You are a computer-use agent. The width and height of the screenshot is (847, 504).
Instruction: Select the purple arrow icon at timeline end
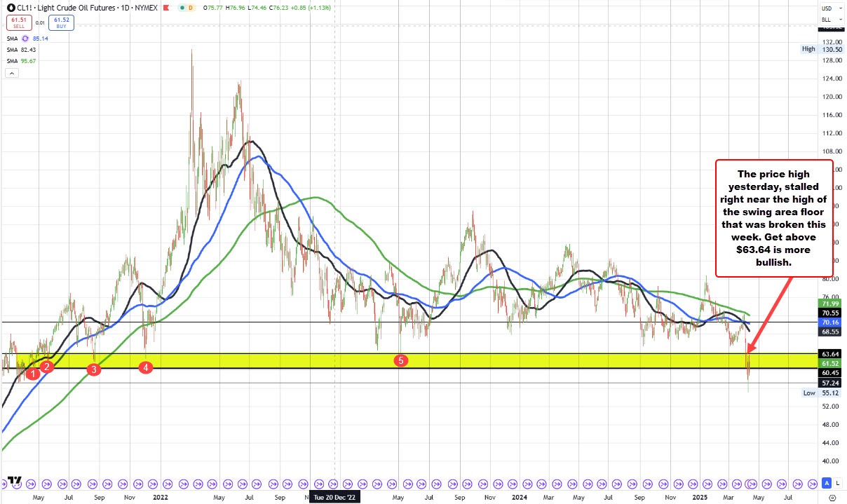pos(813,483)
